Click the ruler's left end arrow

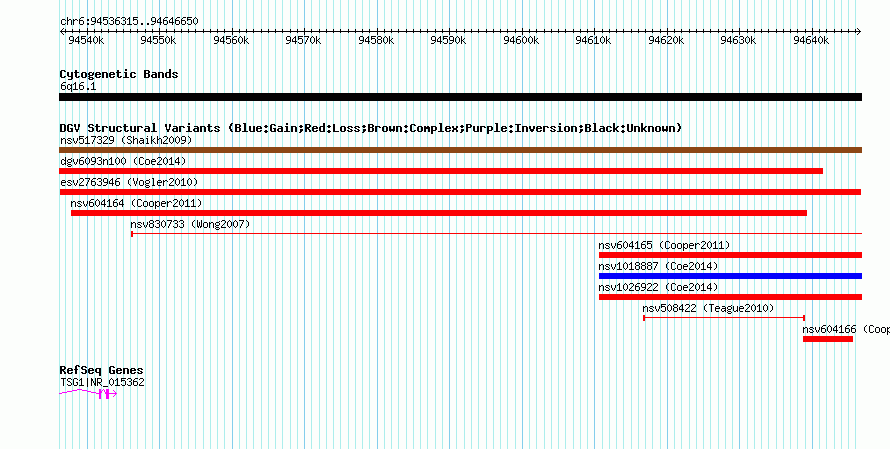pyautogui.click(x=62, y=32)
